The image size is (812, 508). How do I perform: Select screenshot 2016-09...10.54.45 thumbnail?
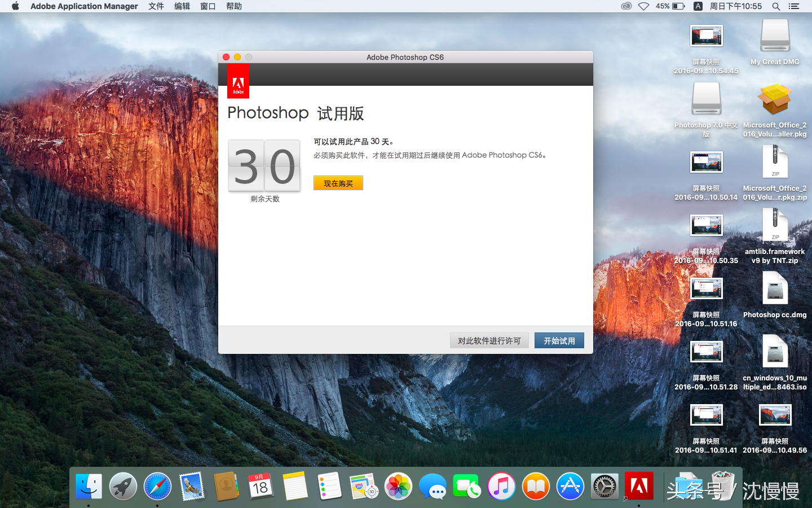706,36
